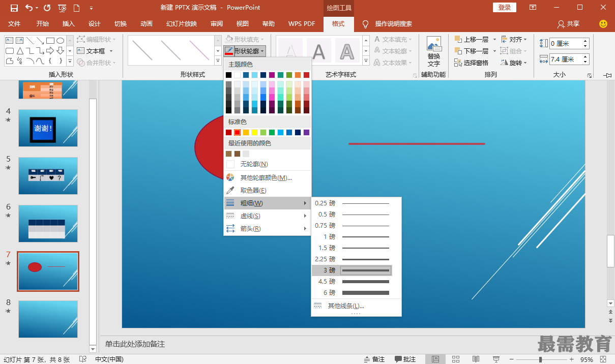
Task: Choose the 0.25 磅 line weight
Action: click(352, 203)
